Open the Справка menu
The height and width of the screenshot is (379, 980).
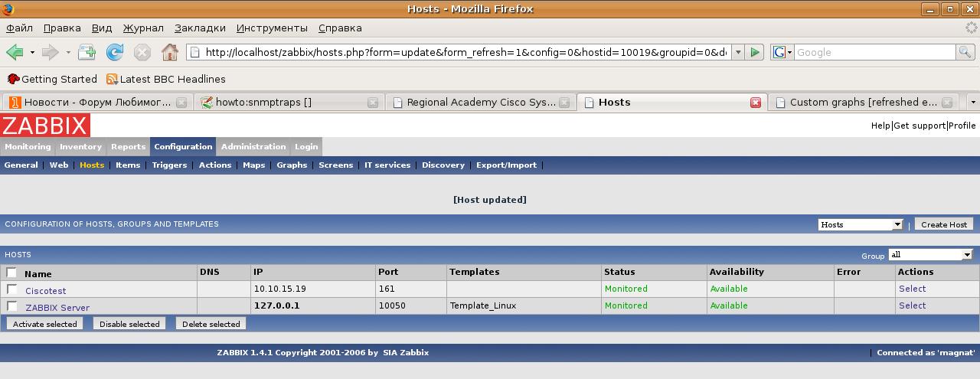(340, 28)
